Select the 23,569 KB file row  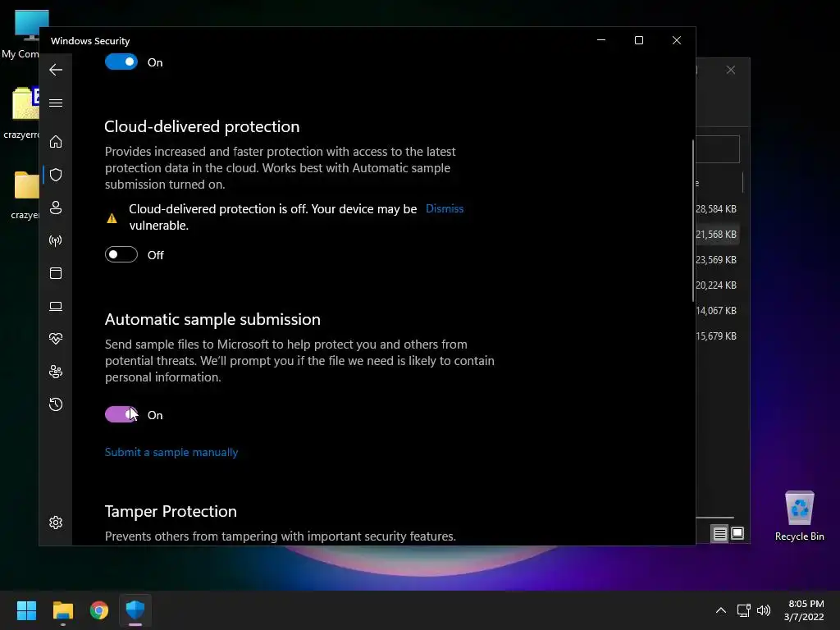click(x=718, y=260)
